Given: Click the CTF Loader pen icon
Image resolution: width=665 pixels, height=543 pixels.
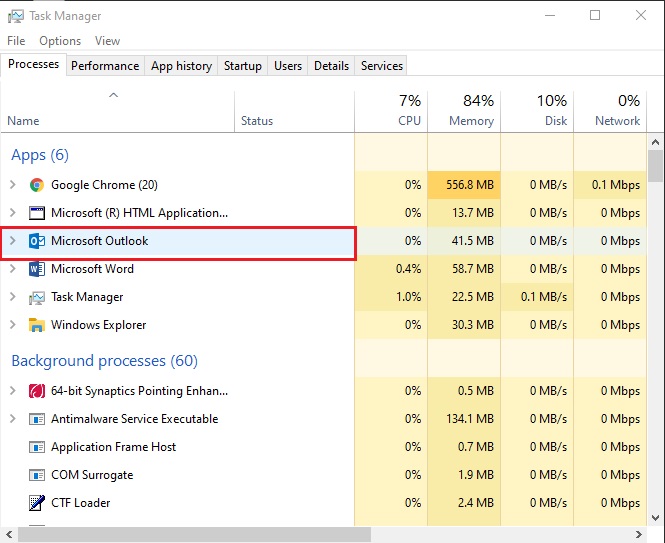Looking at the screenshot, I should (37, 503).
